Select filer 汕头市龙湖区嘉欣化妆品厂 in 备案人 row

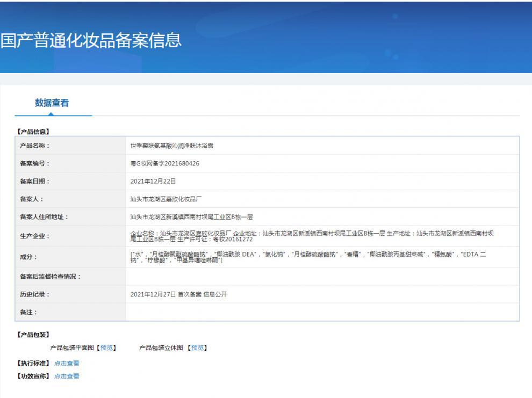(166, 199)
